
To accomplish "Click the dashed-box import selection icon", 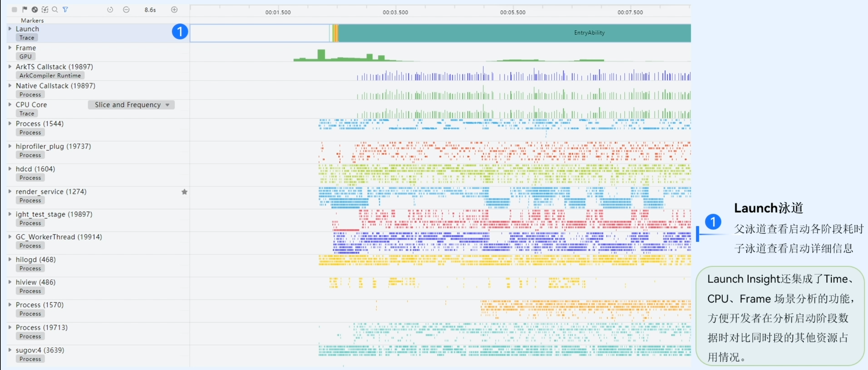I will 45,9.
